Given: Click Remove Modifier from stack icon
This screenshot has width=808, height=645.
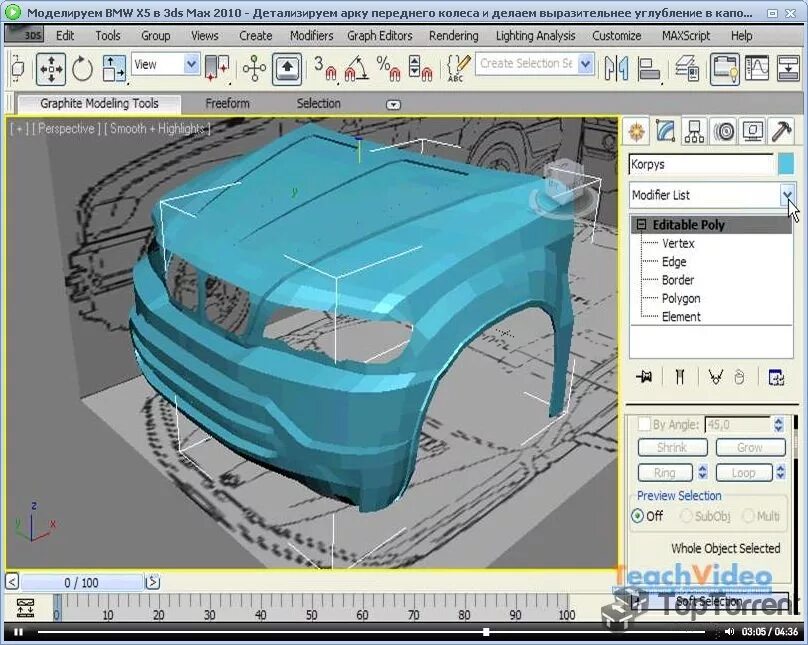Looking at the screenshot, I should (739, 377).
